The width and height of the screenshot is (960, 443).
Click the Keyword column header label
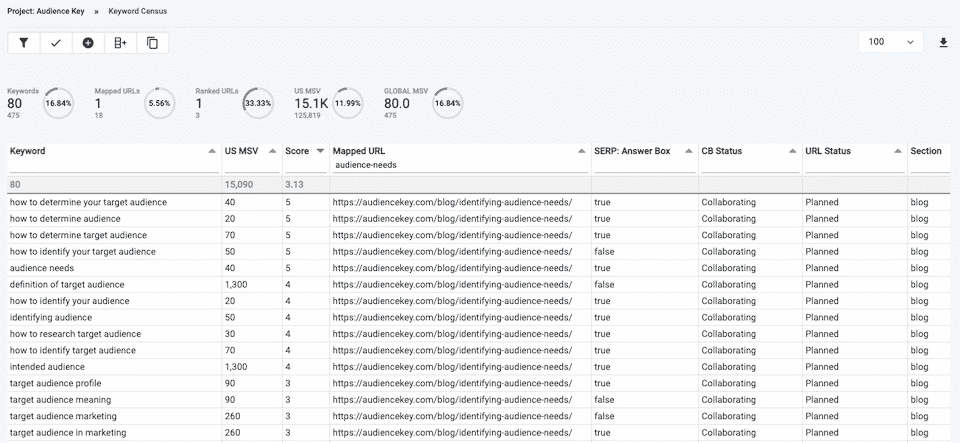(x=28, y=151)
